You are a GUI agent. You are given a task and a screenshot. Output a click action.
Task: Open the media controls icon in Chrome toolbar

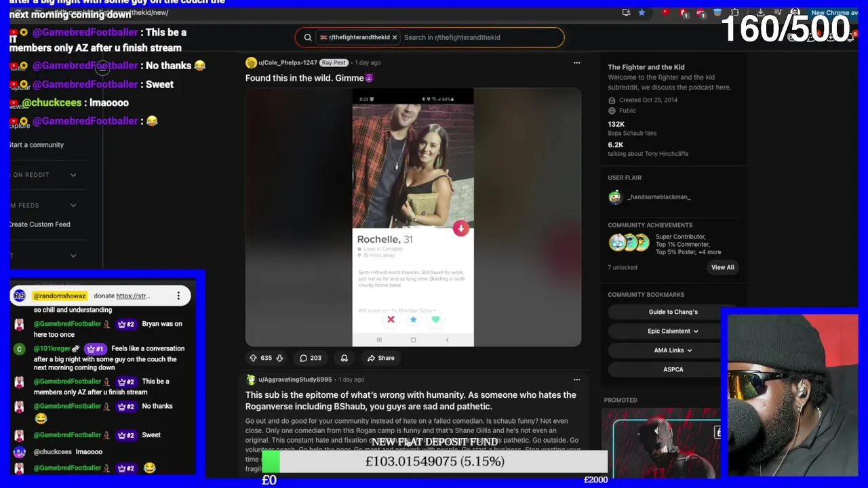pyautogui.click(x=778, y=12)
